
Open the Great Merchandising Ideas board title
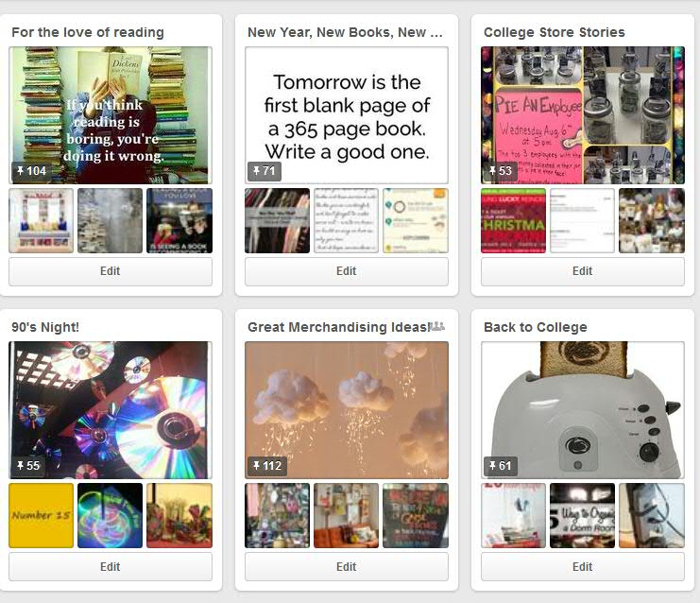click(x=338, y=327)
